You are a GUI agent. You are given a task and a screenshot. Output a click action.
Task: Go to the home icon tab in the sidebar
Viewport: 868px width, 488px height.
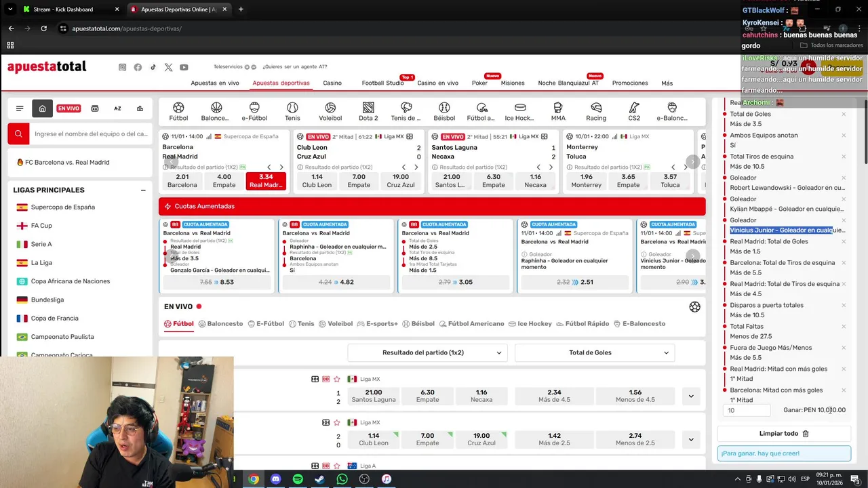pos(42,108)
